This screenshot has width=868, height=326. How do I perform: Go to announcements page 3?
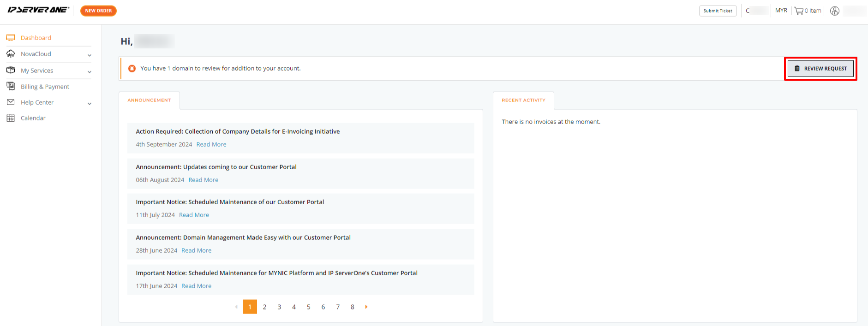(279, 307)
